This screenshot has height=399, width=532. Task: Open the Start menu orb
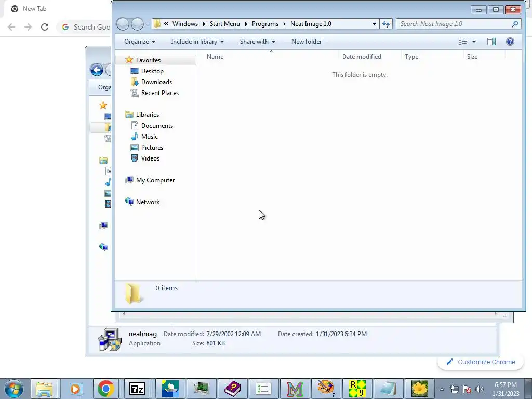[14, 389]
